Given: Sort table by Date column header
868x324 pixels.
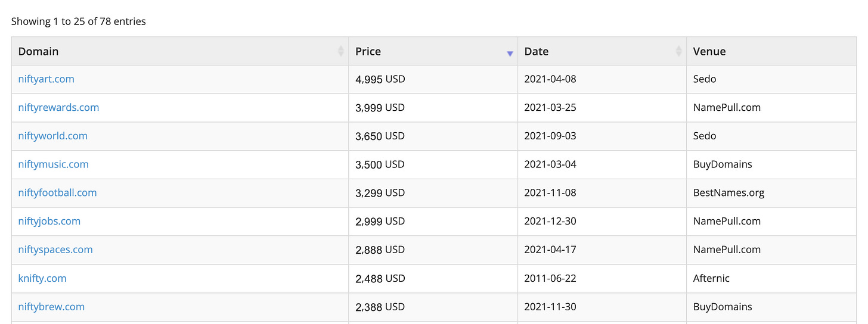Looking at the screenshot, I should click(537, 51).
